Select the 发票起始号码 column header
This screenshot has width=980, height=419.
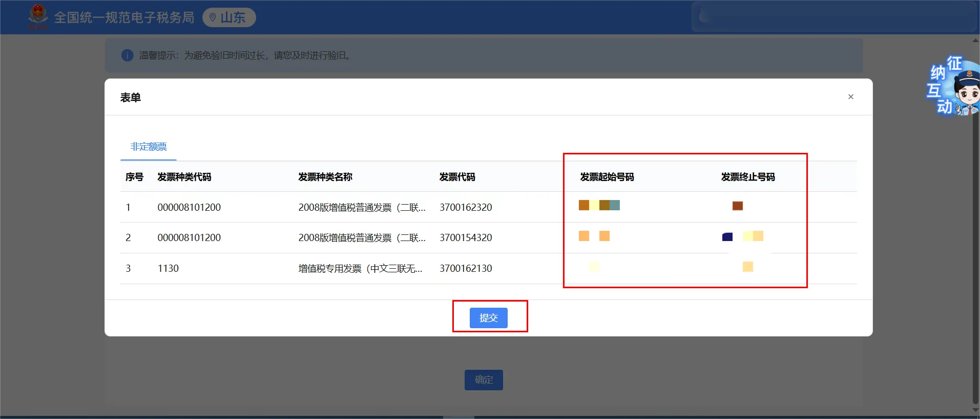pos(607,177)
